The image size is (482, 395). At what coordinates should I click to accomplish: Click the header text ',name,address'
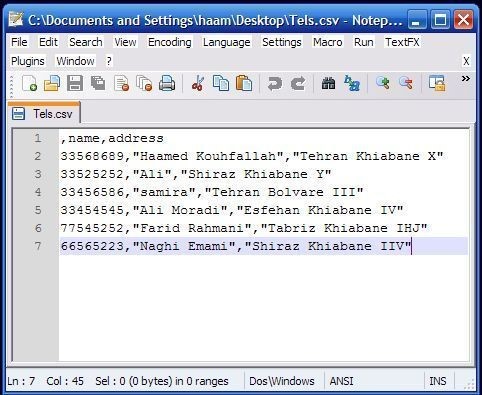[x=112, y=138]
